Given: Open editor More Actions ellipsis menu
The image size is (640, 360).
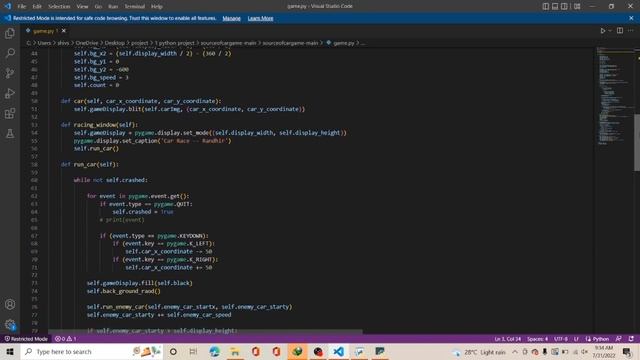Looking at the screenshot, I should pos(631,31).
